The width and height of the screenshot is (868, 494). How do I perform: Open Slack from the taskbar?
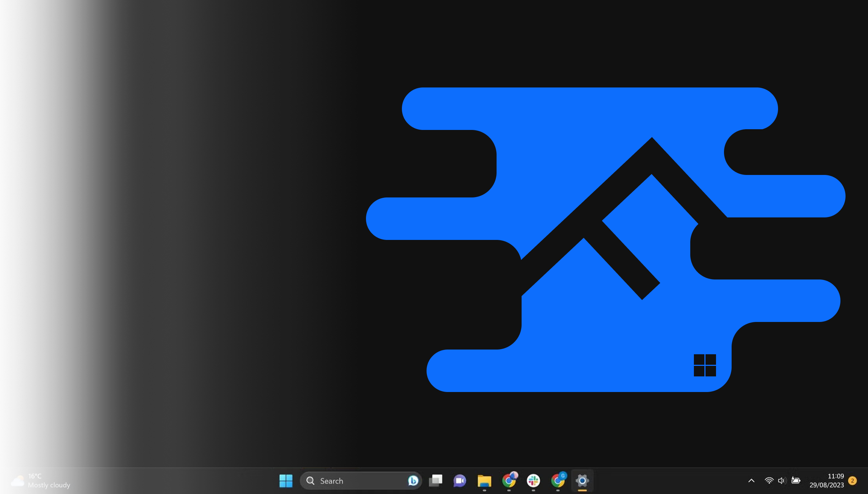tap(533, 481)
